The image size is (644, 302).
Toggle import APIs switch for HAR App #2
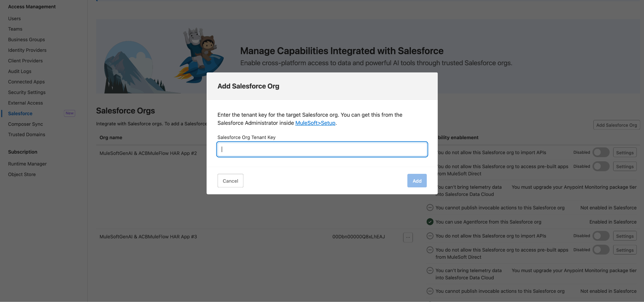[x=601, y=152]
